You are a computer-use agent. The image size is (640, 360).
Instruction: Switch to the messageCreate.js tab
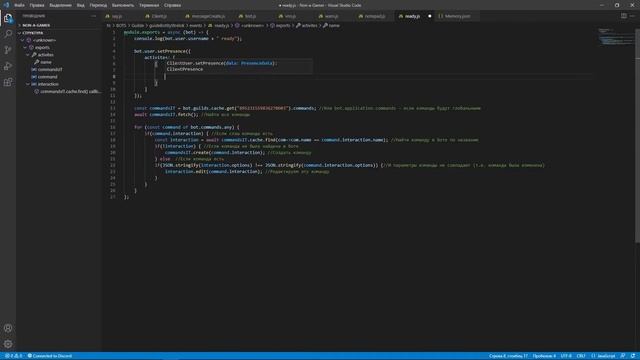[x=208, y=16]
